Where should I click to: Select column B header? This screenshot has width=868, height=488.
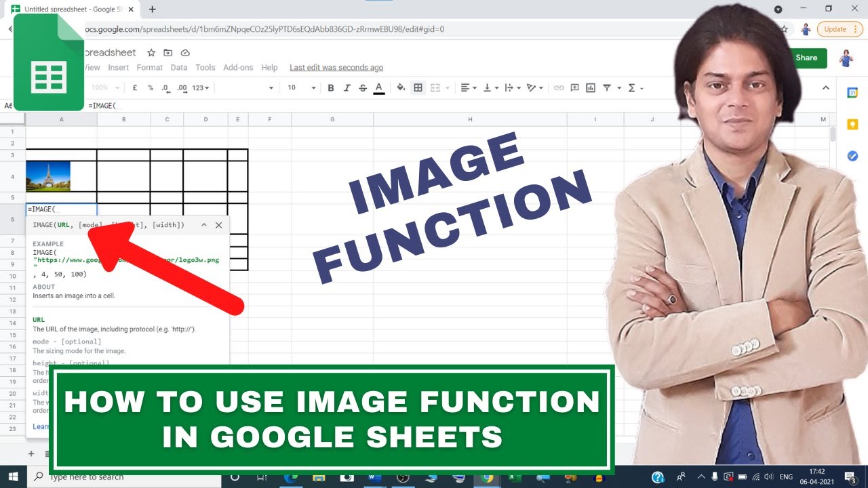123,119
